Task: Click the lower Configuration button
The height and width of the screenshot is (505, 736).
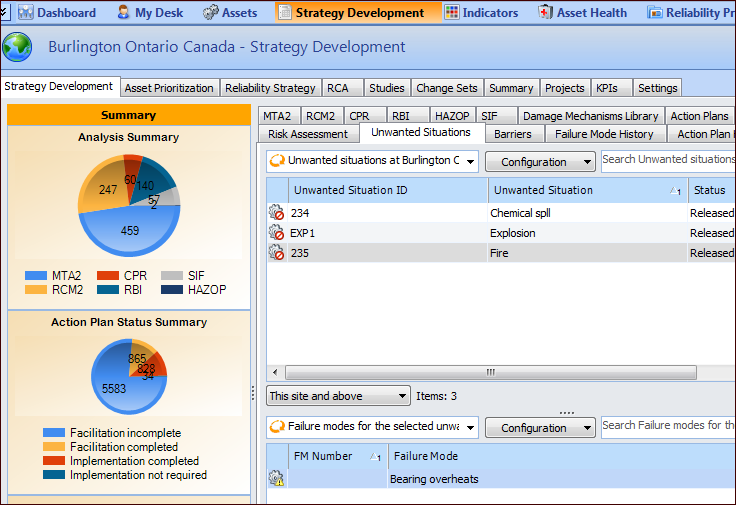Action: [540, 428]
